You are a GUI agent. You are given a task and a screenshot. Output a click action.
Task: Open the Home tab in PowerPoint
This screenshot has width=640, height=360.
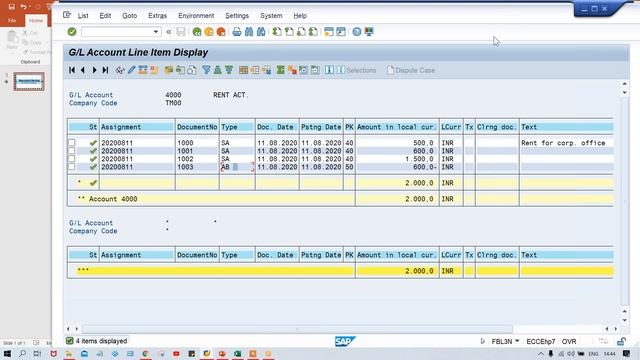click(x=36, y=20)
